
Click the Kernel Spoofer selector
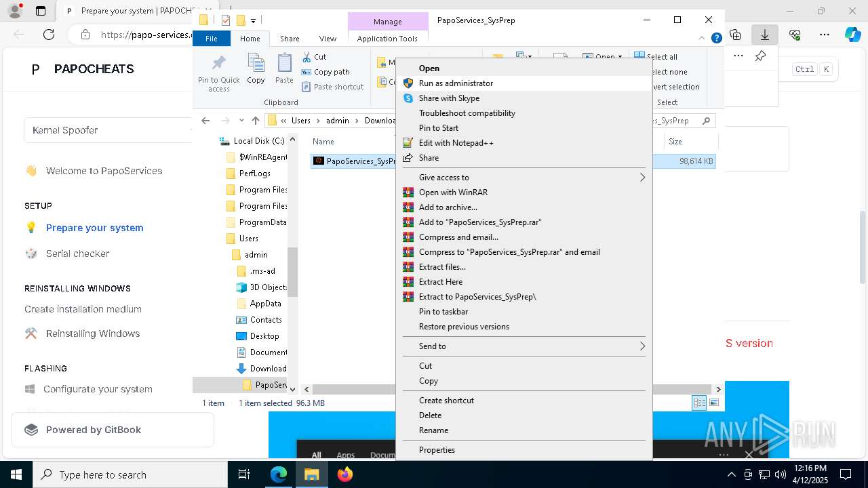coord(108,130)
